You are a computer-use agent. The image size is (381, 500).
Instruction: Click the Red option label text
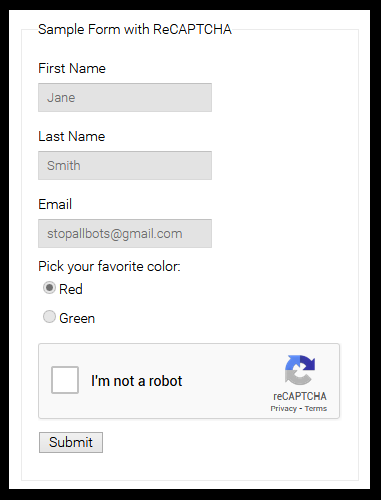point(71,289)
